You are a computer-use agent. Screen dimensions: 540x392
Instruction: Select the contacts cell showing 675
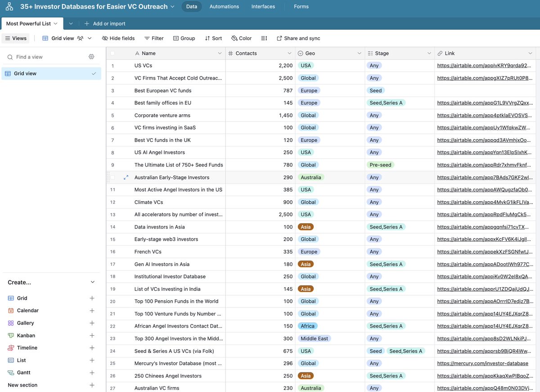point(261,351)
